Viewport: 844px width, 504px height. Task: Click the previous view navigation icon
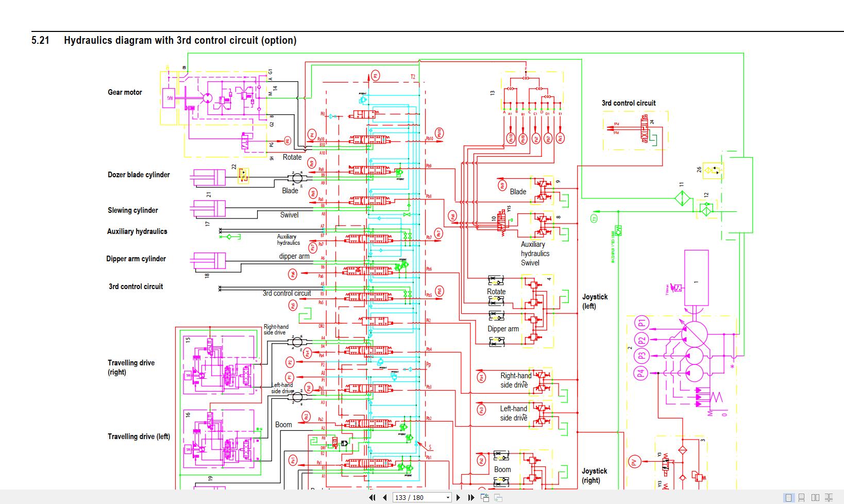click(485, 497)
